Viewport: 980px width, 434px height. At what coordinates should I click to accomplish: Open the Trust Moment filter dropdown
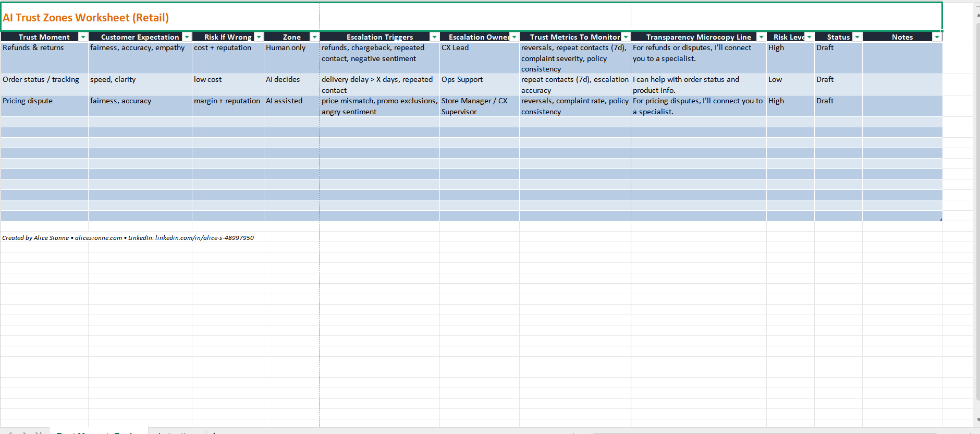coord(82,37)
